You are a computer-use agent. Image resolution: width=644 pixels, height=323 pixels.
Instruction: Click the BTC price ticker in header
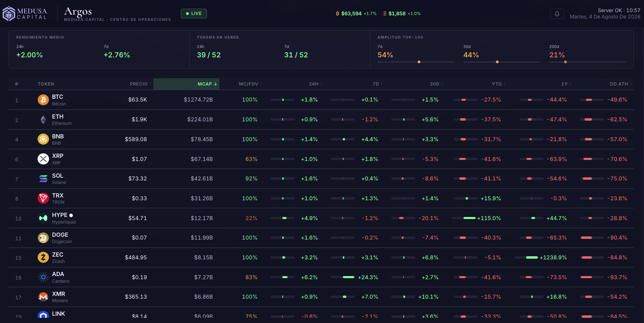356,14
